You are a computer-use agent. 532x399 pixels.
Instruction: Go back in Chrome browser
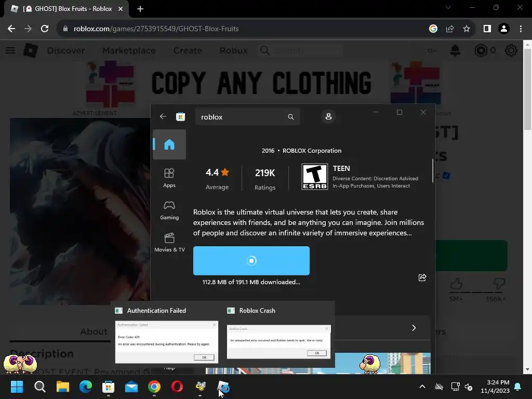coord(11,29)
